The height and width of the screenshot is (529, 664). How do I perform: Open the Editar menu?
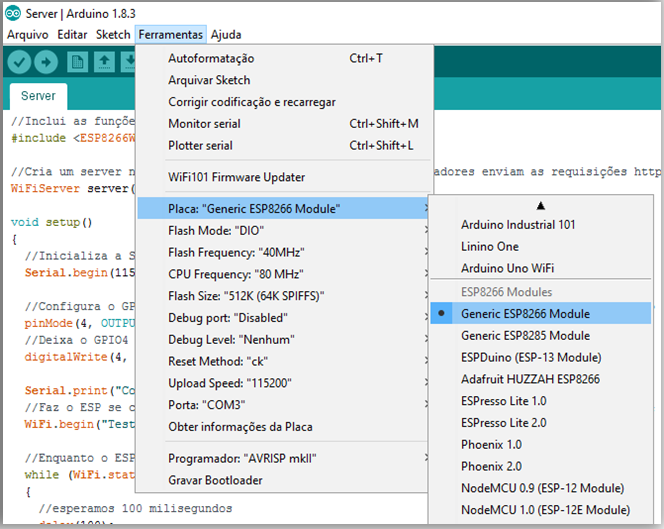72,35
